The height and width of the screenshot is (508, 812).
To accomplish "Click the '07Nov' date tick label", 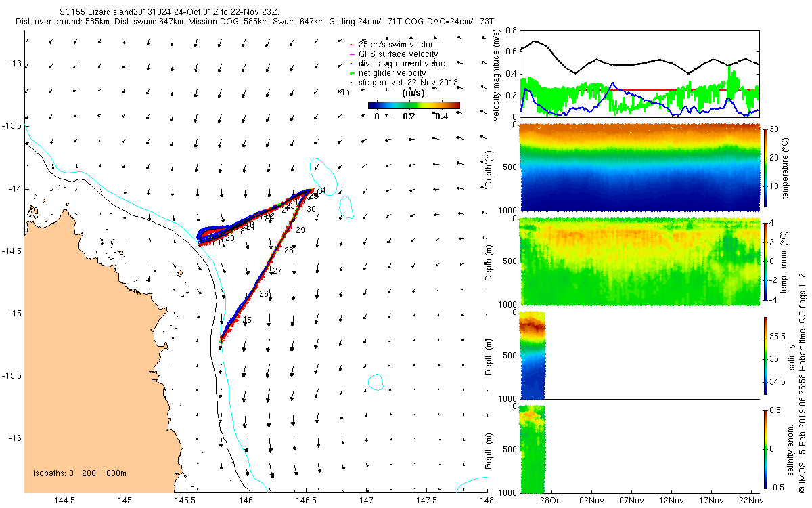I will [x=632, y=500].
